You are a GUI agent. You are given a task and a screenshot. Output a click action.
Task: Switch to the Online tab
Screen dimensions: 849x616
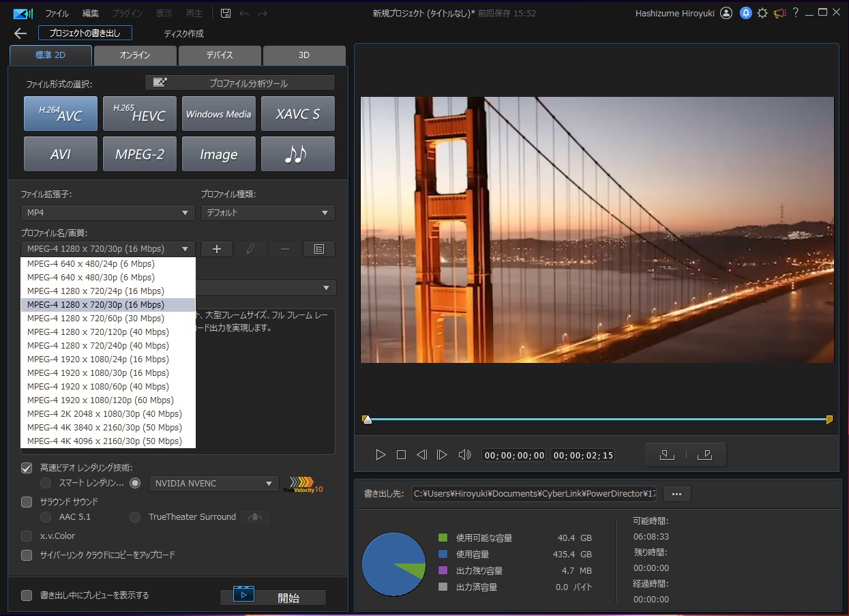(135, 55)
